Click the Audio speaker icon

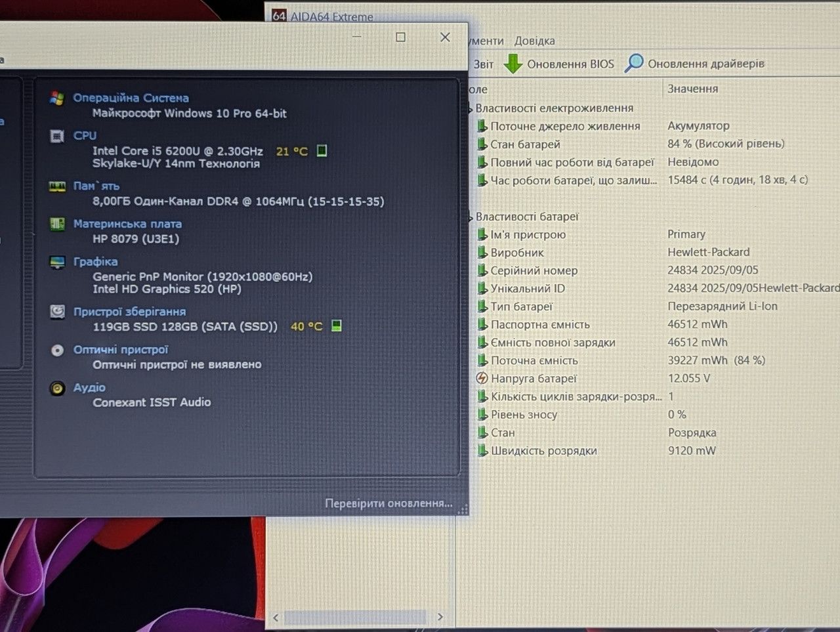tap(57, 388)
